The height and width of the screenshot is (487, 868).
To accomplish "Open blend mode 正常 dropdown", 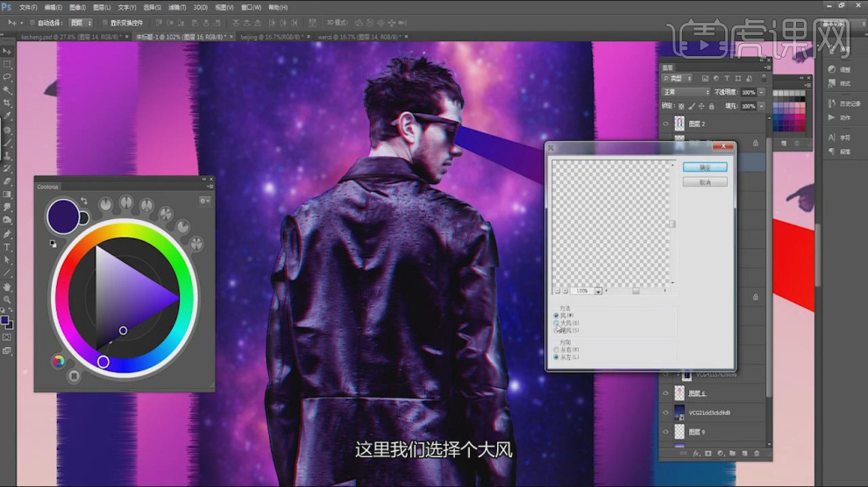I will point(686,92).
